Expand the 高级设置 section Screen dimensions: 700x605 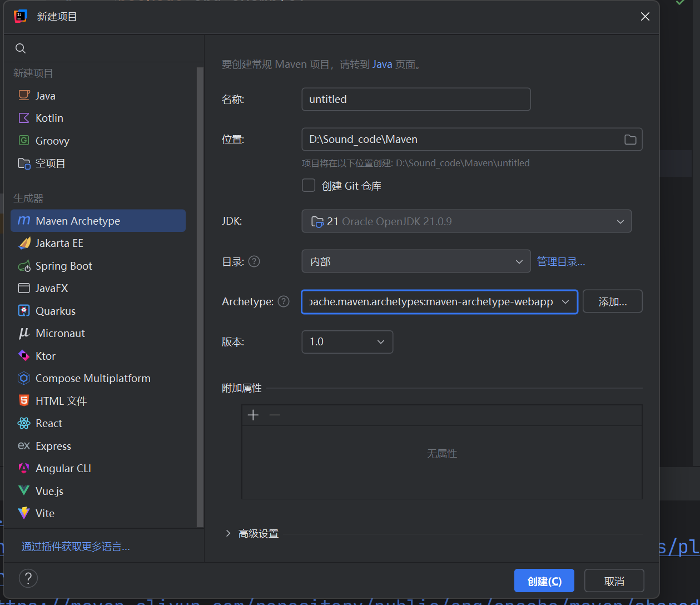[x=228, y=533]
